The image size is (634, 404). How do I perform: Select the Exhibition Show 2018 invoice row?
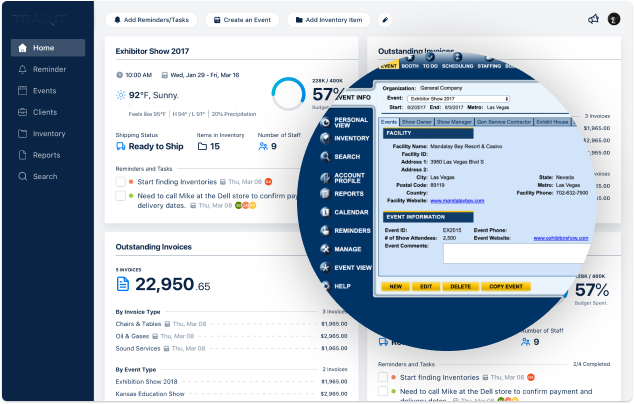pos(231,381)
